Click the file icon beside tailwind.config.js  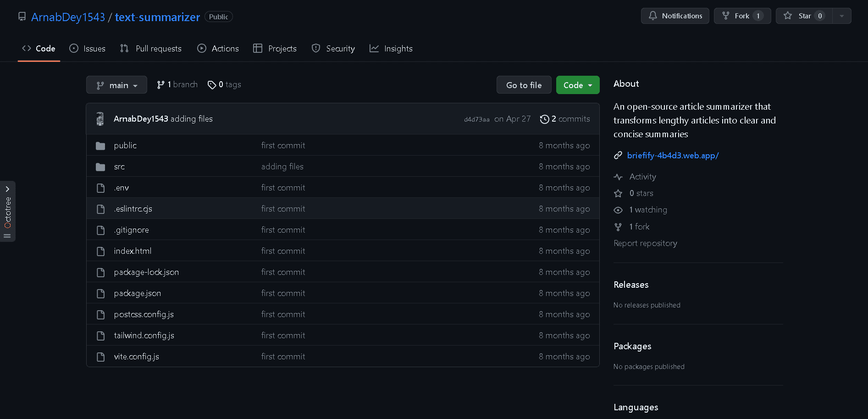100,335
